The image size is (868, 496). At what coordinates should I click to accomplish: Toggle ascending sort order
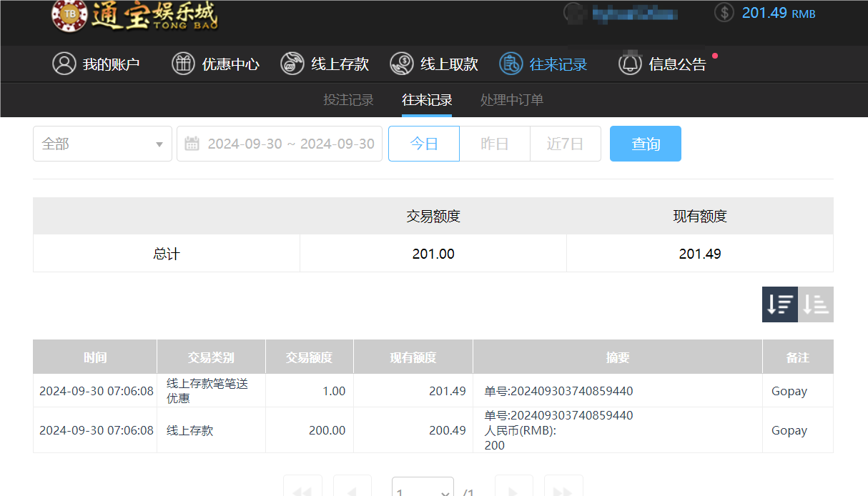coord(816,304)
